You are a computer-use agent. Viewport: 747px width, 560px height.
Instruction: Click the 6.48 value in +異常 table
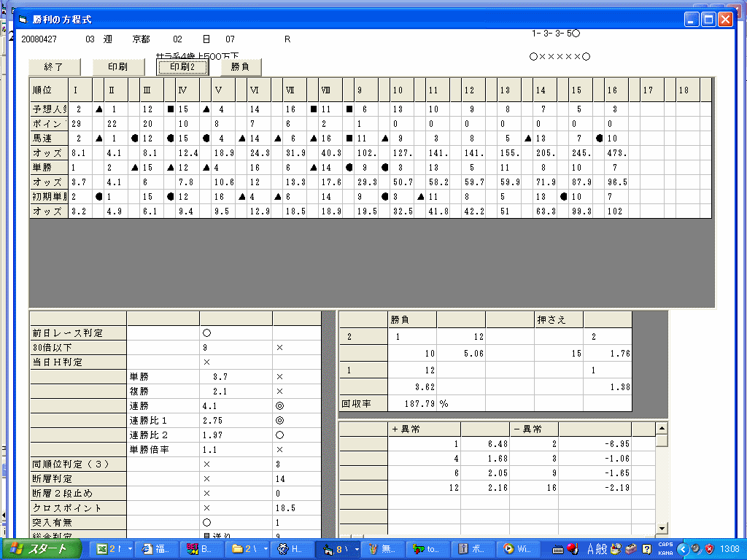coord(485,444)
